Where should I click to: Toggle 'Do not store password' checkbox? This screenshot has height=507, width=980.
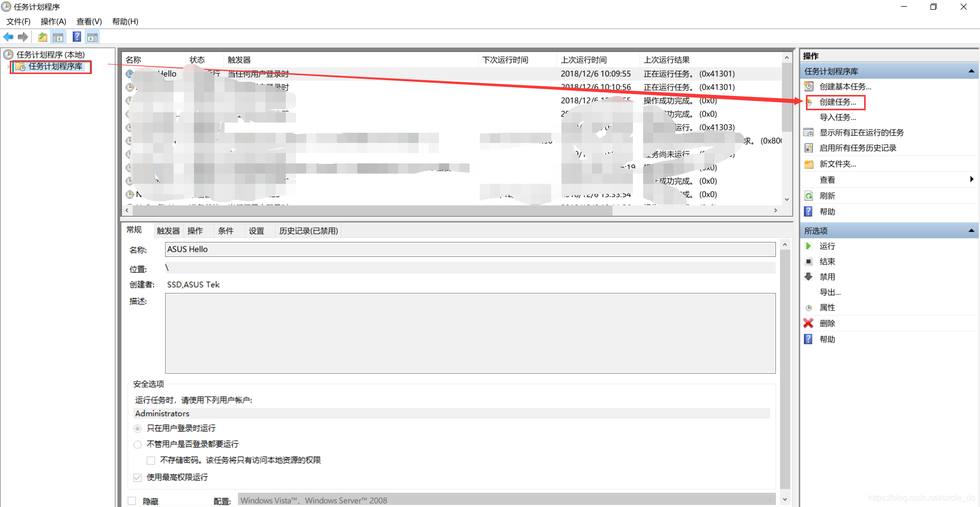point(151,461)
